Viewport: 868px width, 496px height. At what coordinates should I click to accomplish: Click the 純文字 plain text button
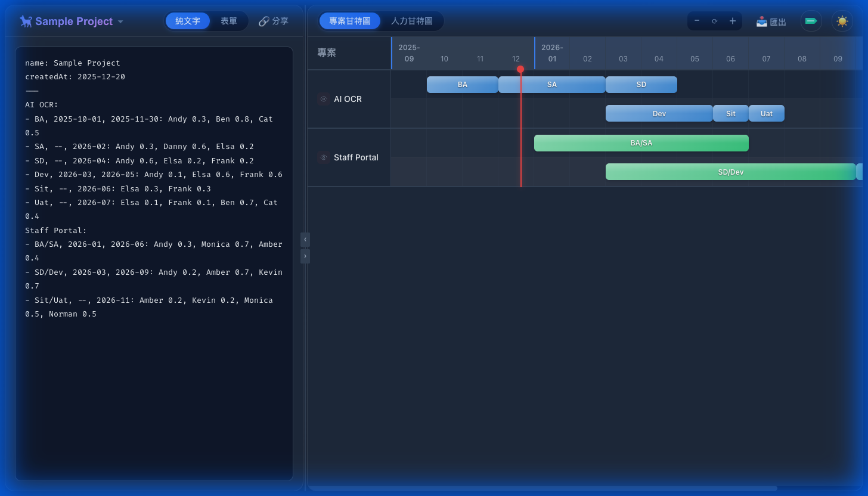pyautogui.click(x=187, y=20)
